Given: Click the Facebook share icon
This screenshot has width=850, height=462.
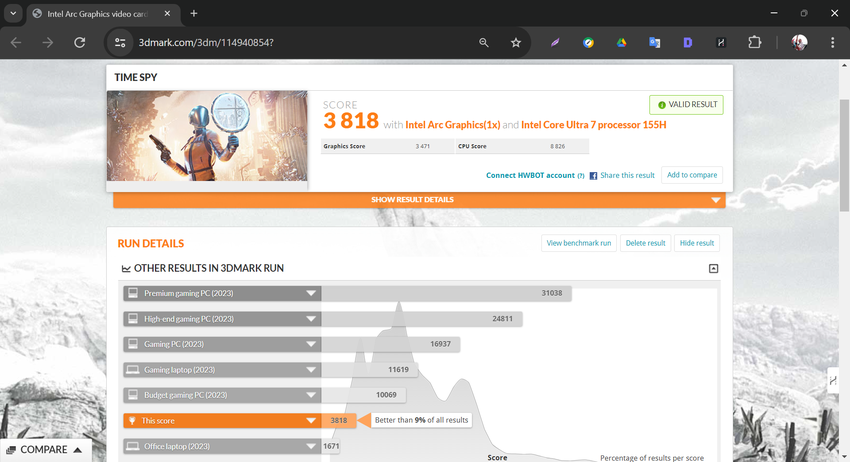Looking at the screenshot, I should click(593, 176).
